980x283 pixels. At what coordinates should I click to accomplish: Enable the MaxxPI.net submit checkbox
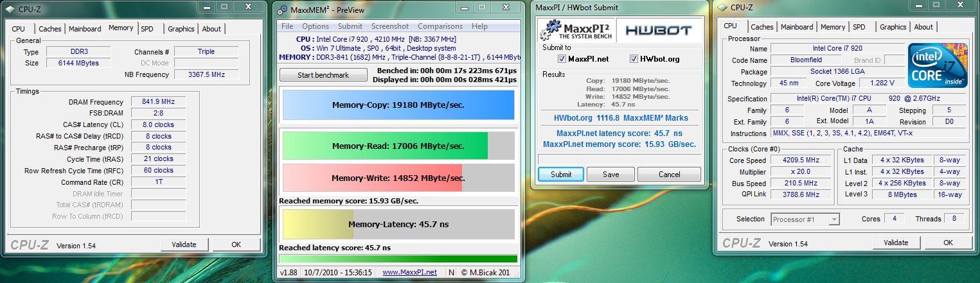(562, 59)
